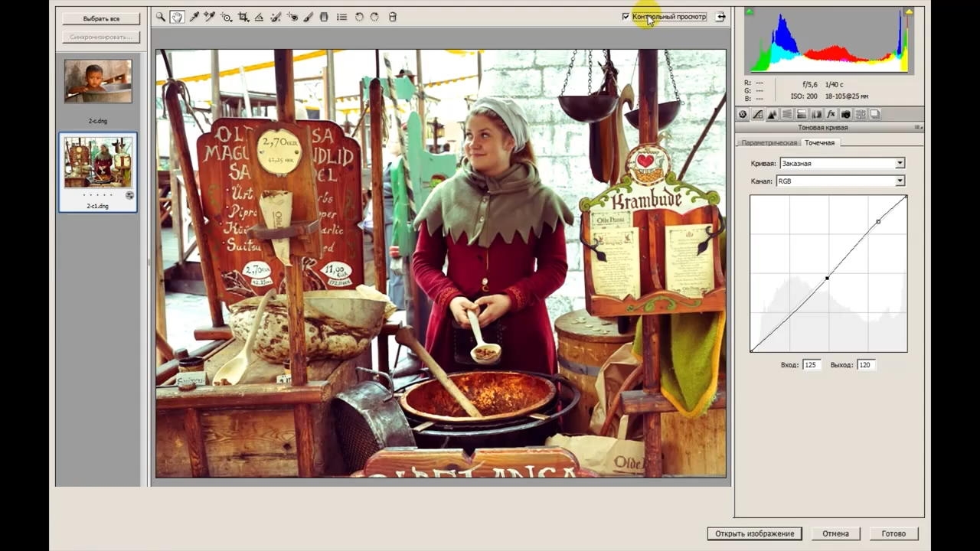Click the '2-c.dng' file name label
This screenshot has height=551, width=980.
click(x=98, y=121)
